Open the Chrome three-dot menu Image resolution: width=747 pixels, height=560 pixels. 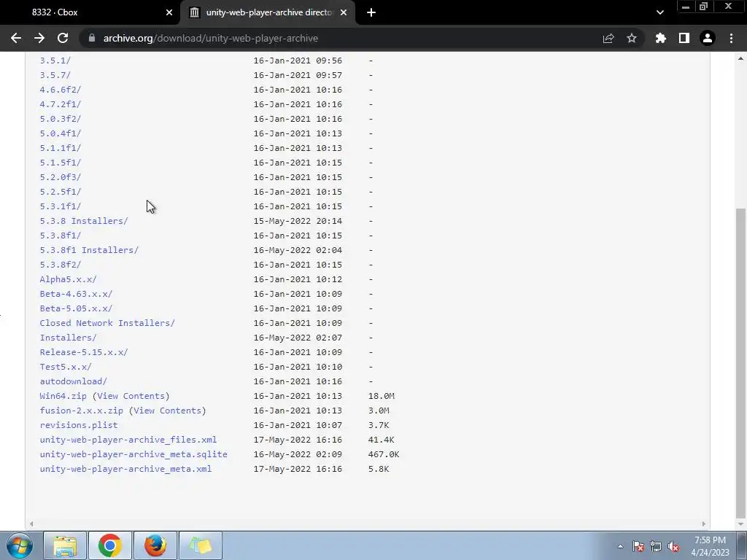pyautogui.click(x=731, y=38)
